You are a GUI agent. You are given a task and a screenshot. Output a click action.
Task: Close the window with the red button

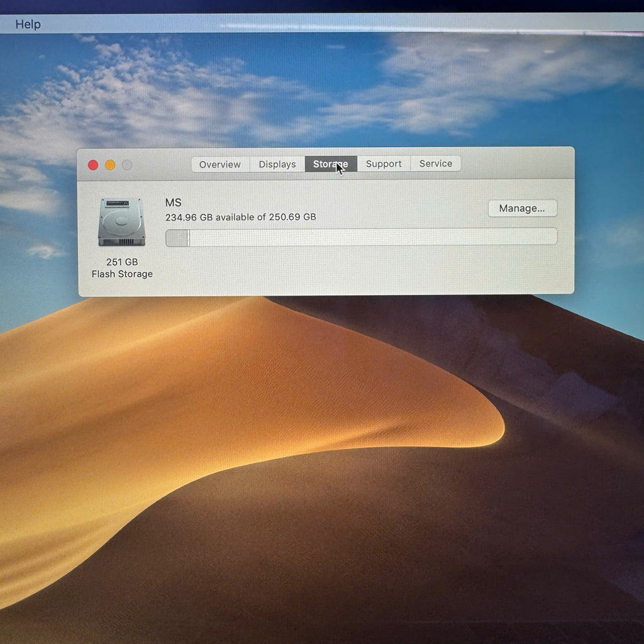coord(93,165)
